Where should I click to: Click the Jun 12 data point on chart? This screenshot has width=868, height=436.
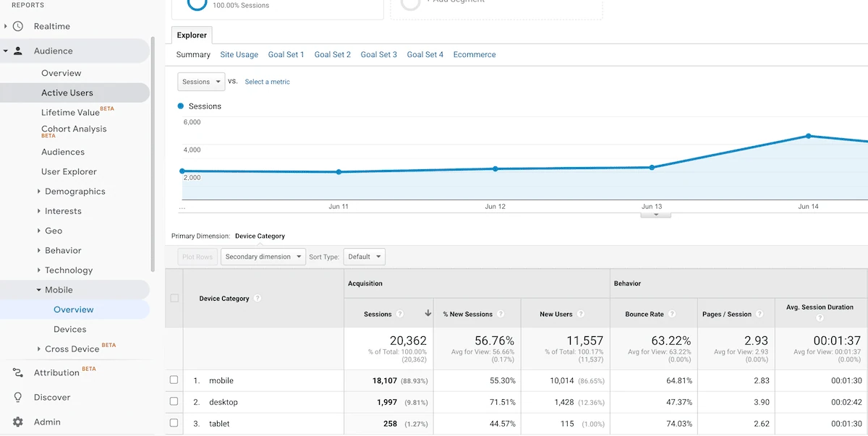click(495, 168)
